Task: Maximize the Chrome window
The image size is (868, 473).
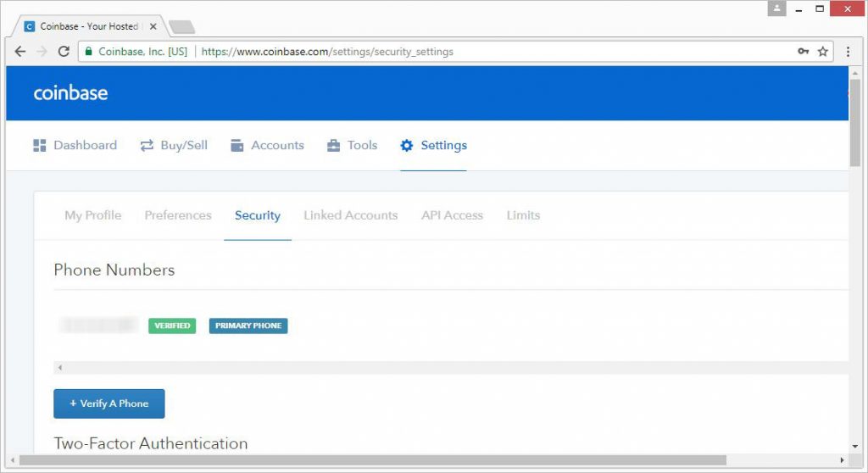Action: click(x=820, y=8)
